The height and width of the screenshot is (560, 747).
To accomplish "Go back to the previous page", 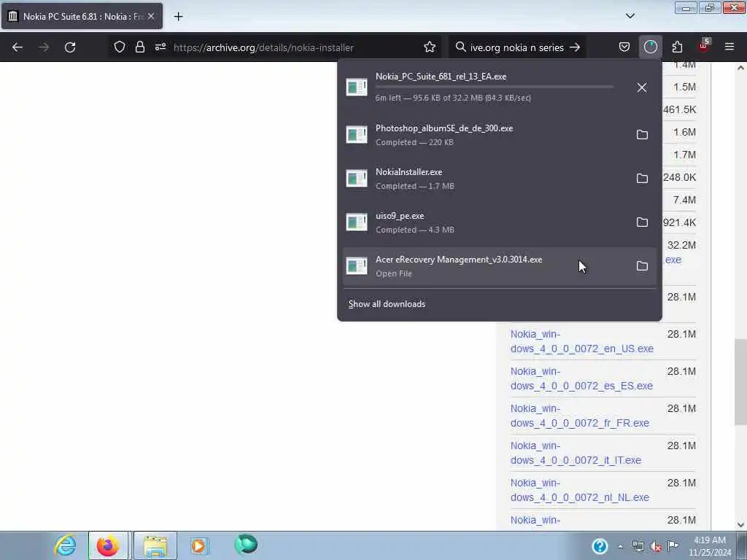I will pyautogui.click(x=18, y=47).
